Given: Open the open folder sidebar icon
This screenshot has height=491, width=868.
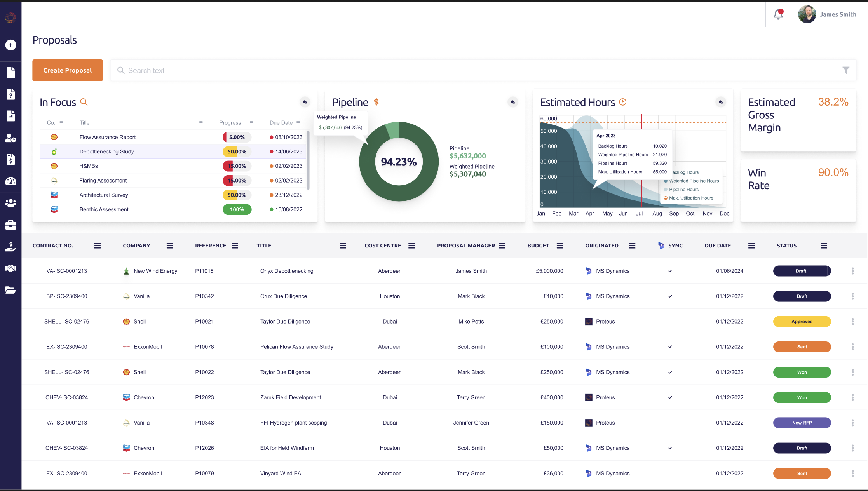Looking at the screenshot, I should pos(10,290).
